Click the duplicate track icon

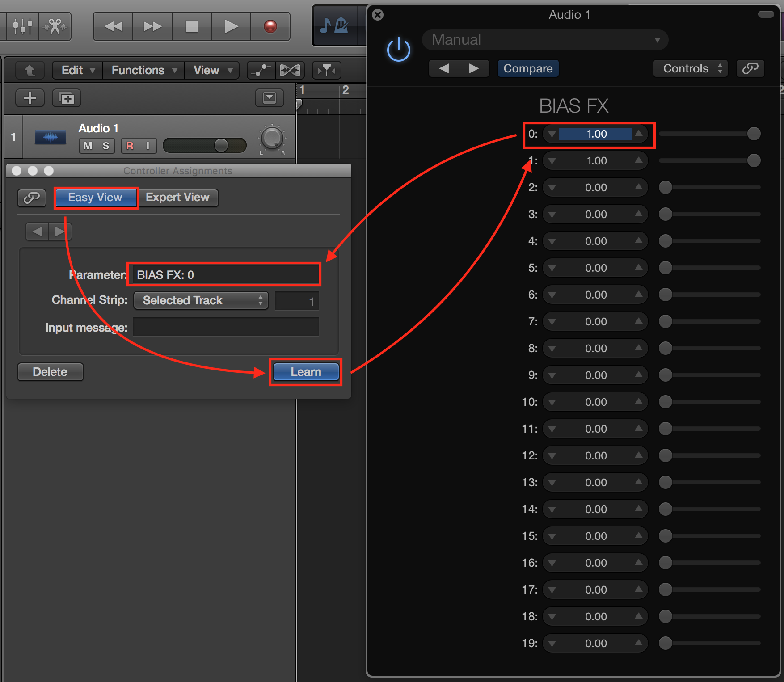(67, 98)
